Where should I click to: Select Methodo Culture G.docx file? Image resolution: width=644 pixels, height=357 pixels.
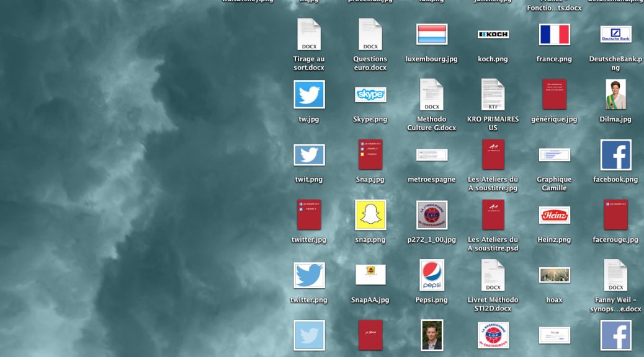click(431, 95)
